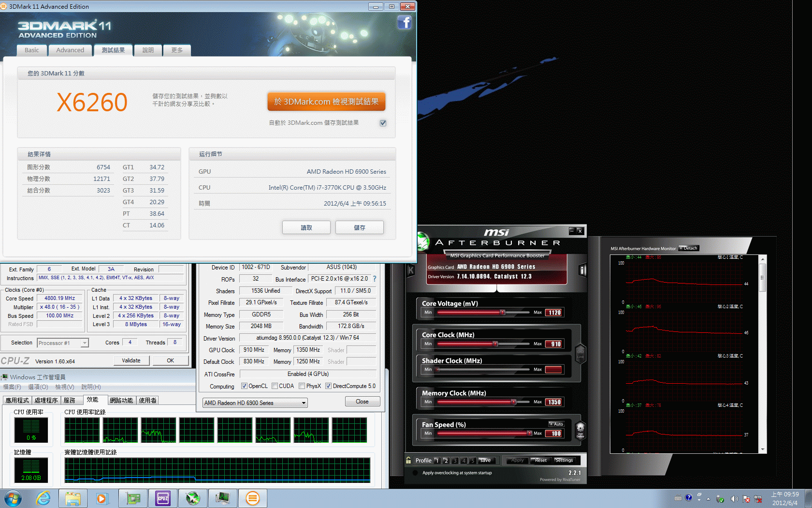Image resolution: width=812 pixels, height=508 pixels.
Task: Open Task Manager 檢視 menu
Action: (x=65, y=387)
